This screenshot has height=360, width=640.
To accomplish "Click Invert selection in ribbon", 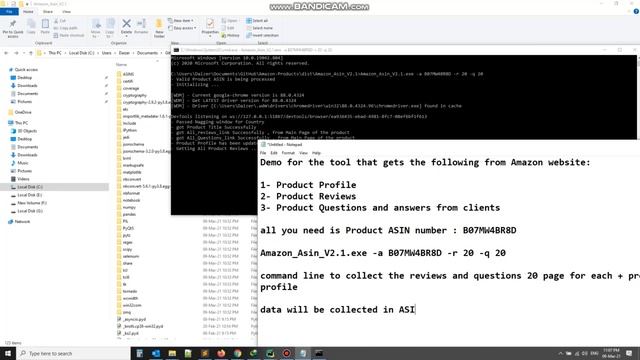I will (262, 35).
